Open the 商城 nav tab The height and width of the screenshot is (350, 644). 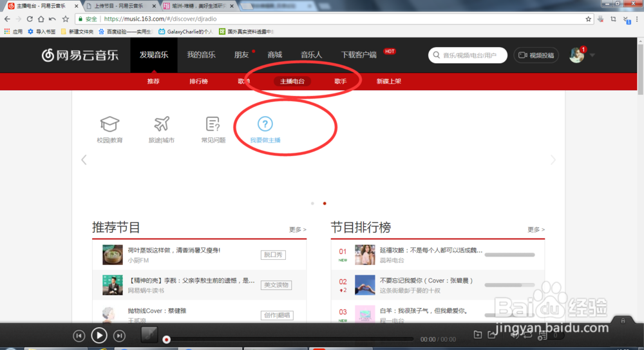(275, 55)
